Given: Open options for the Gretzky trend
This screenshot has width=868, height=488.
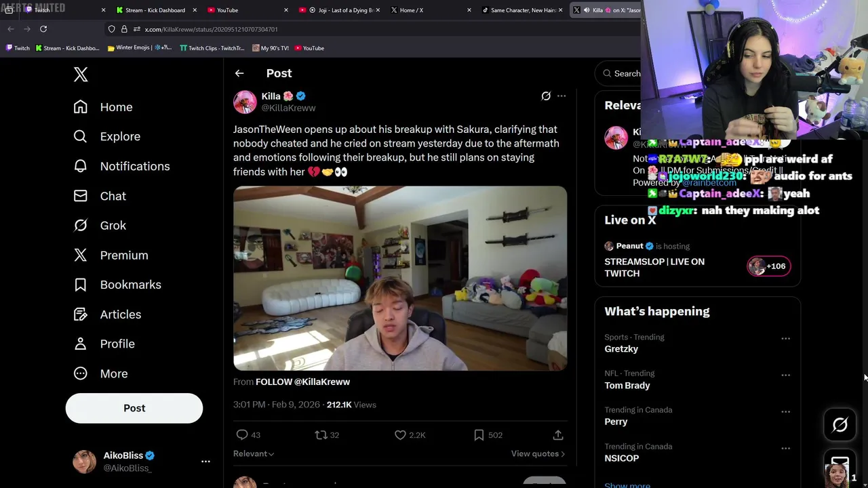Looking at the screenshot, I should click(x=785, y=338).
